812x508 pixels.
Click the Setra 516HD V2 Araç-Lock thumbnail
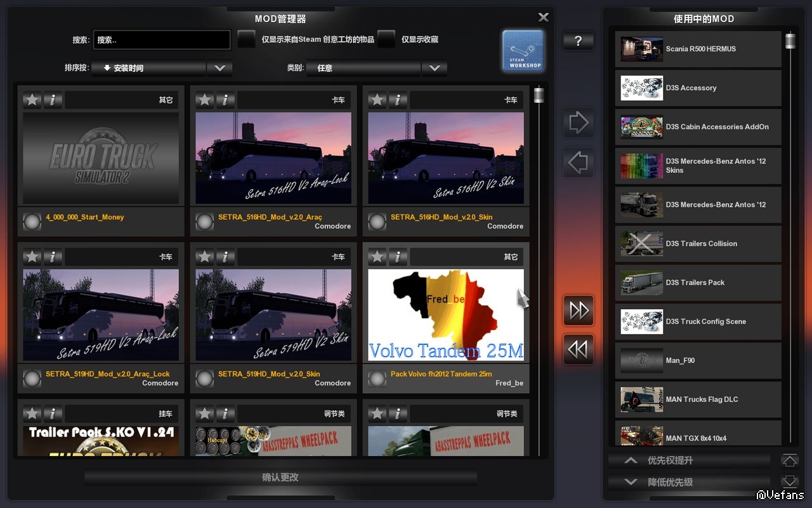pyautogui.click(x=273, y=158)
